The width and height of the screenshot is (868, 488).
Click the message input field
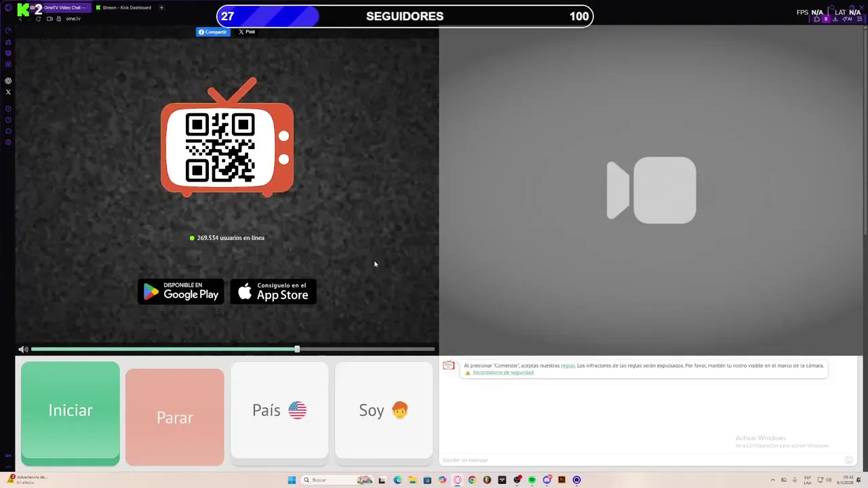tap(641, 460)
